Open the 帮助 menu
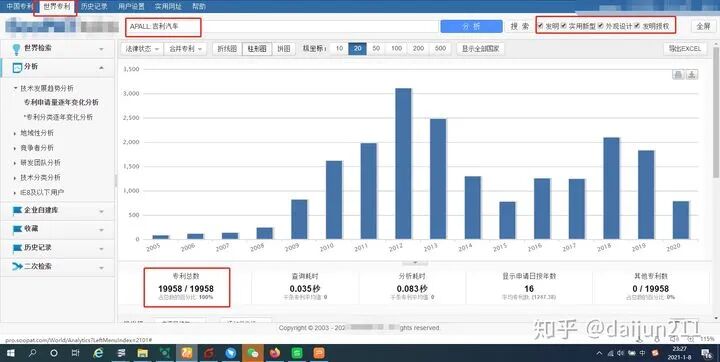 click(199, 6)
